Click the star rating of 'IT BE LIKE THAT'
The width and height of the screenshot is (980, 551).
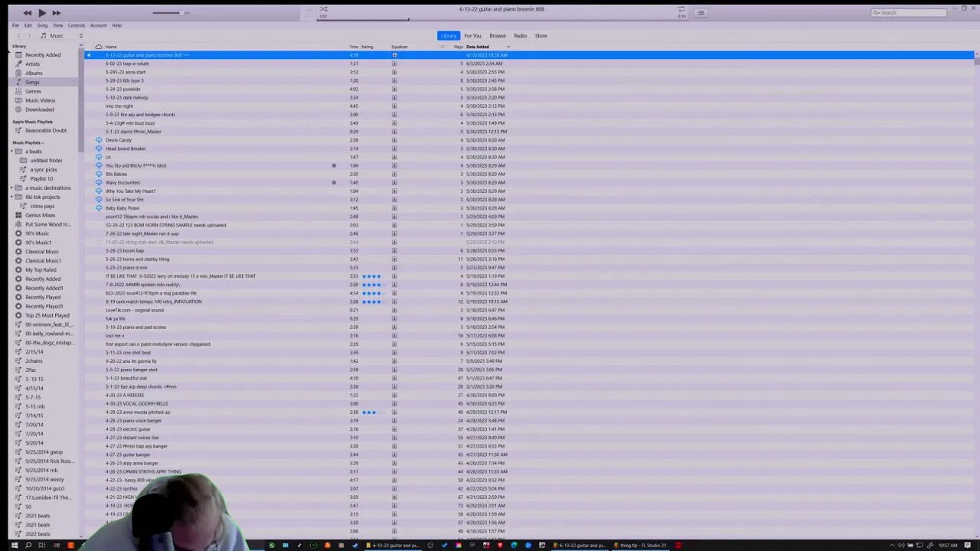click(371, 276)
